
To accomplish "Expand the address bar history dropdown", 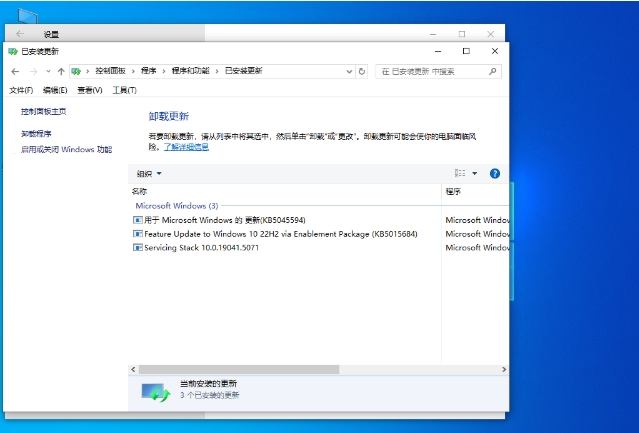I will 349,71.
